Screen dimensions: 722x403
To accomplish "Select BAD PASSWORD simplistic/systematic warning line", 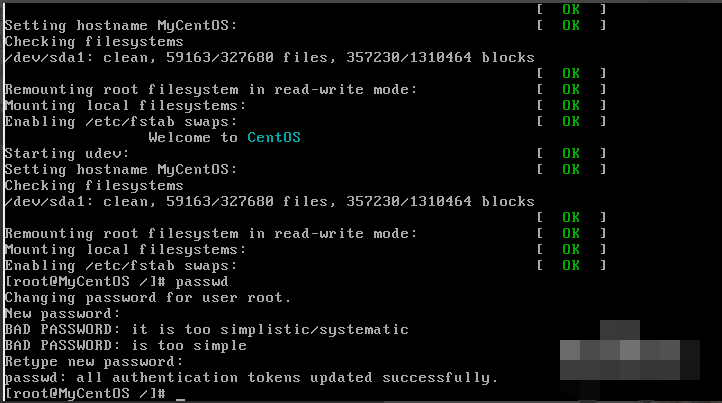I will pos(207,330).
